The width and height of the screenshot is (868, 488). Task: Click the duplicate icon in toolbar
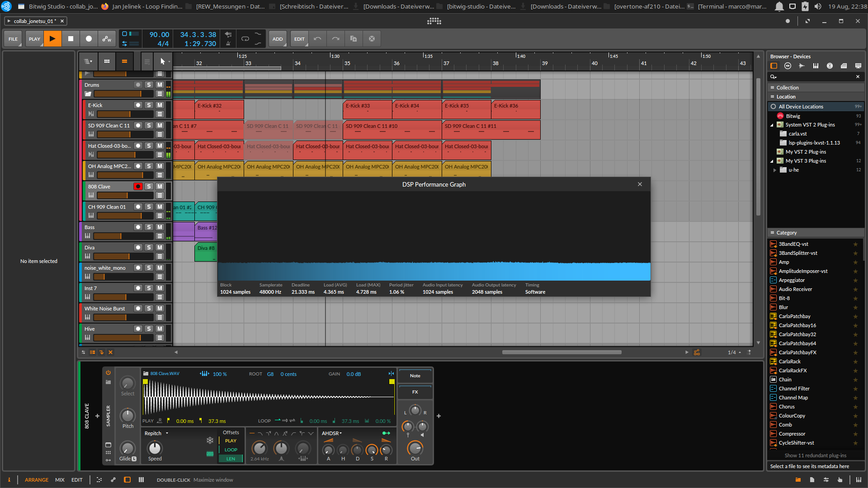[354, 39]
